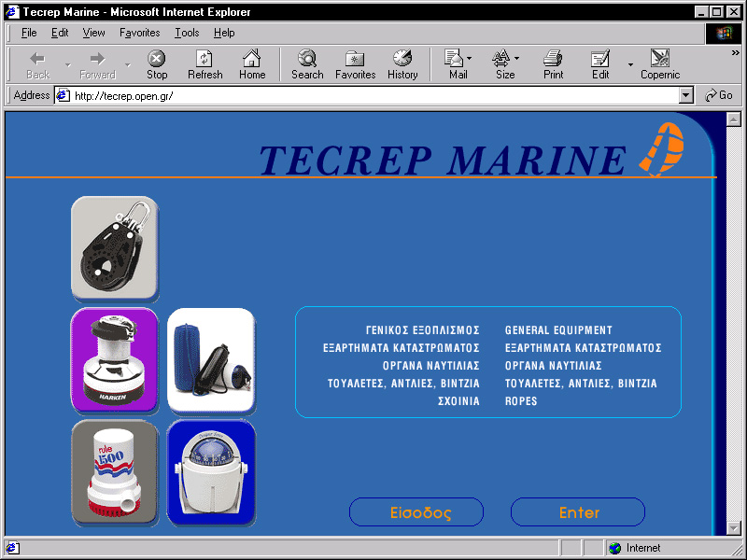Open the Edit menu in the menu bar
The image size is (747, 560).
pyautogui.click(x=60, y=33)
